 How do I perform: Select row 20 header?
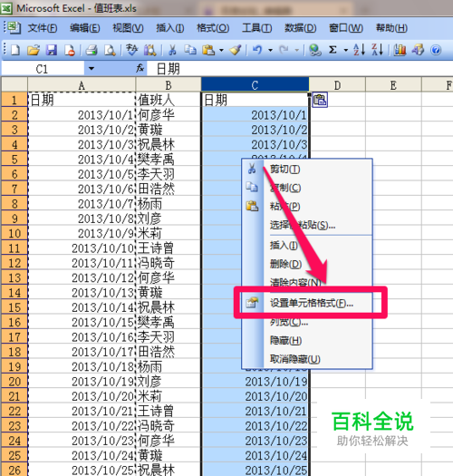click(x=14, y=382)
